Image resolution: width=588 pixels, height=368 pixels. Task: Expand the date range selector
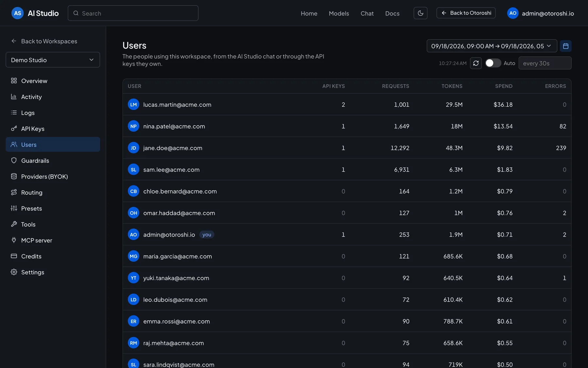pyautogui.click(x=492, y=46)
